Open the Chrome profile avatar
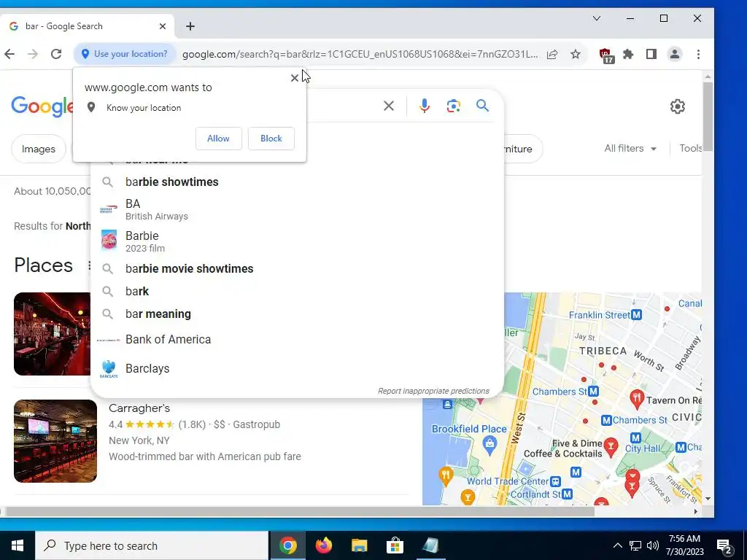 [x=675, y=54]
